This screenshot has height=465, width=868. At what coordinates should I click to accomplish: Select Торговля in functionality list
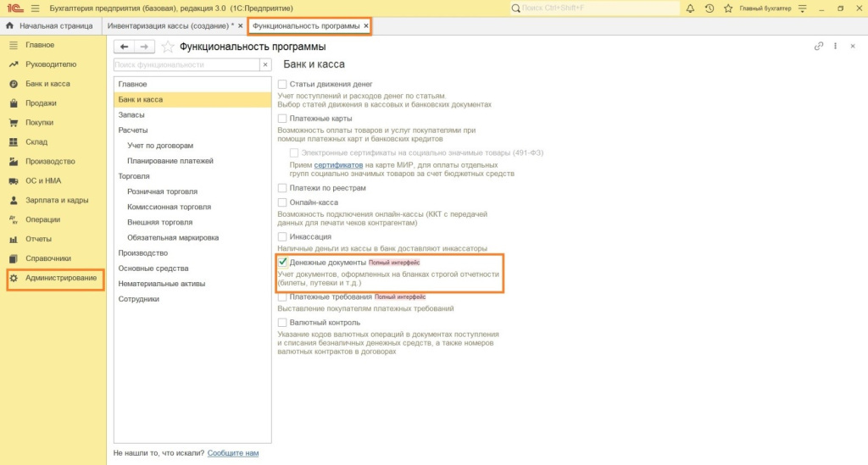tap(192, 176)
